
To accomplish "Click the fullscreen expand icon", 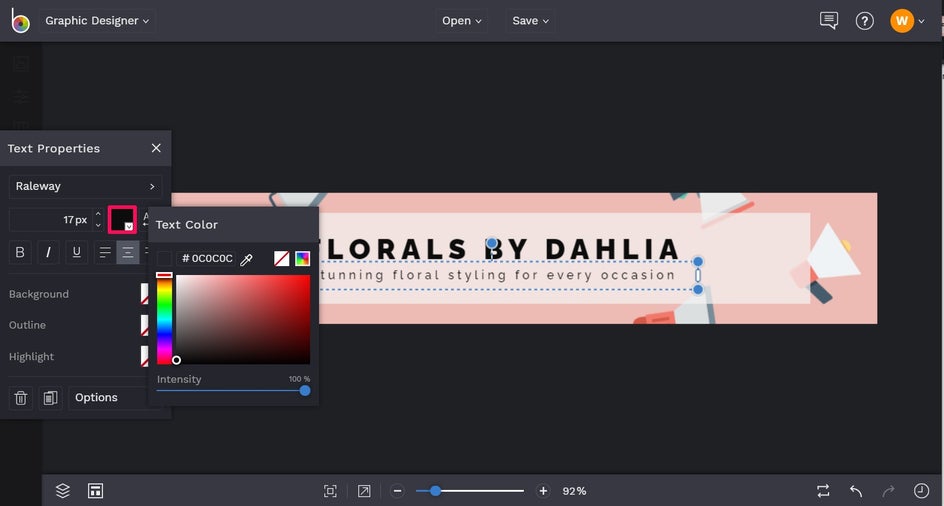I will 364,491.
